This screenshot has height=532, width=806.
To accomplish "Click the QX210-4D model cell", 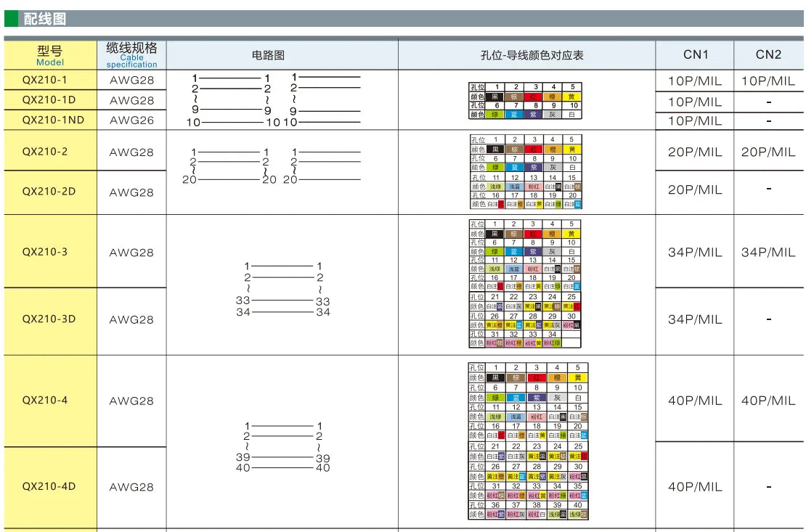I will (x=49, y=486).
